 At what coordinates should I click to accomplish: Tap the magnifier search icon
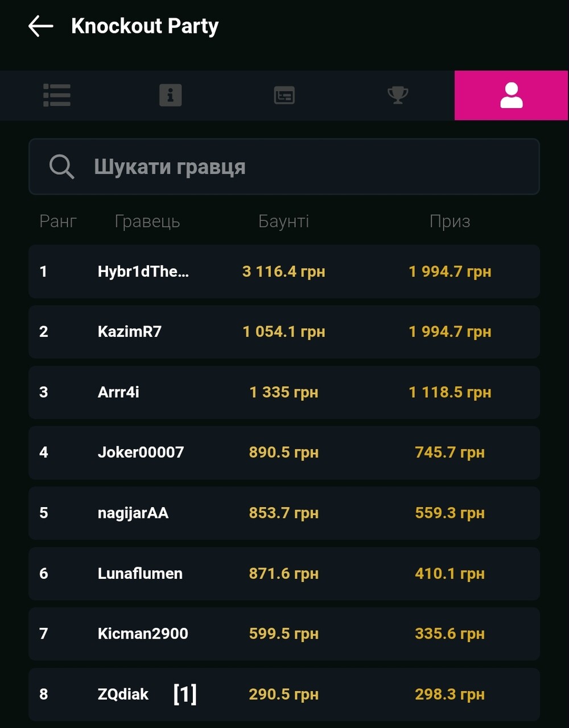pos(61,167)
